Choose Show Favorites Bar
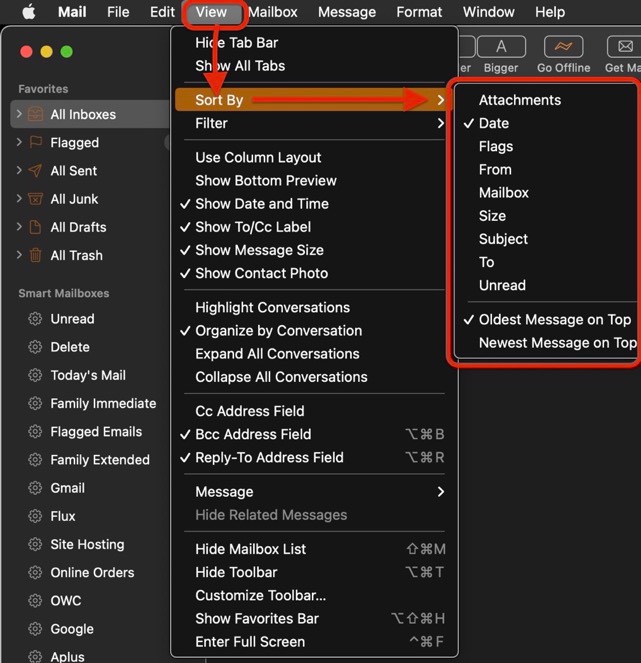Viewport: 641px width, 663px height. (x=315, y=619)
